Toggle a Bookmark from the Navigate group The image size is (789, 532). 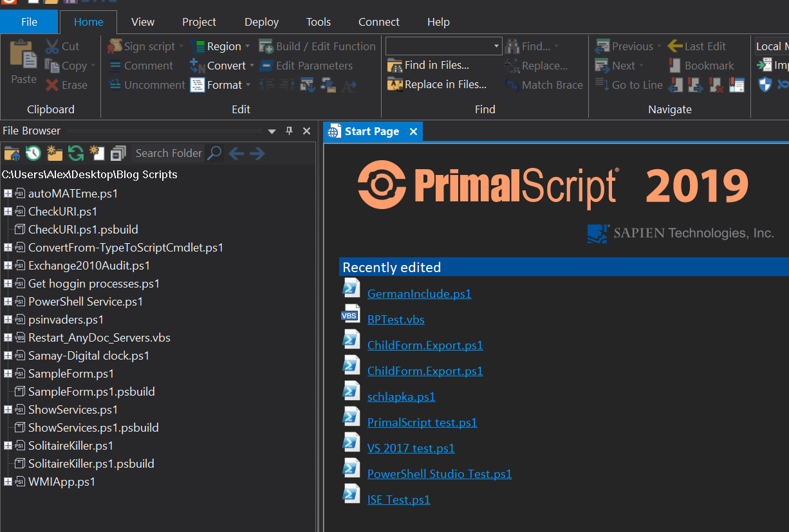click(701, 66)
